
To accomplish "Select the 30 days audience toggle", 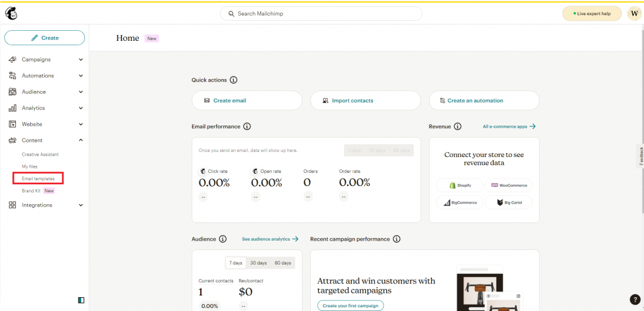I will tap(258, 263).
